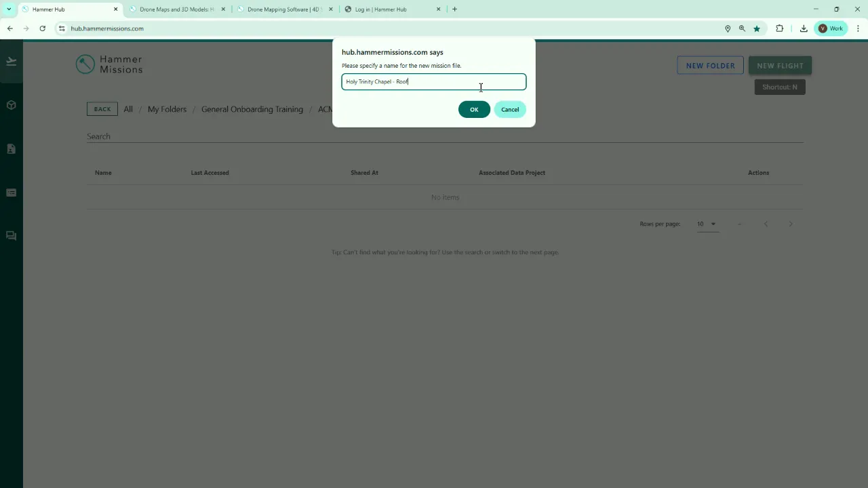Close the Drone Maps and 3D Models tab
The height and width of the screenshot is (488, 868).
tap(223, 9)
